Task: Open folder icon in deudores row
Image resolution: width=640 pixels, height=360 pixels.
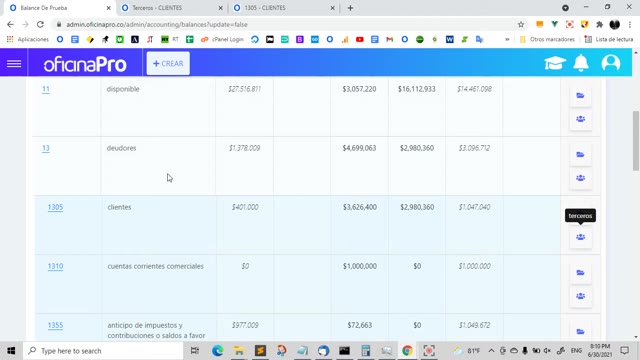Action: pos(580,155)
